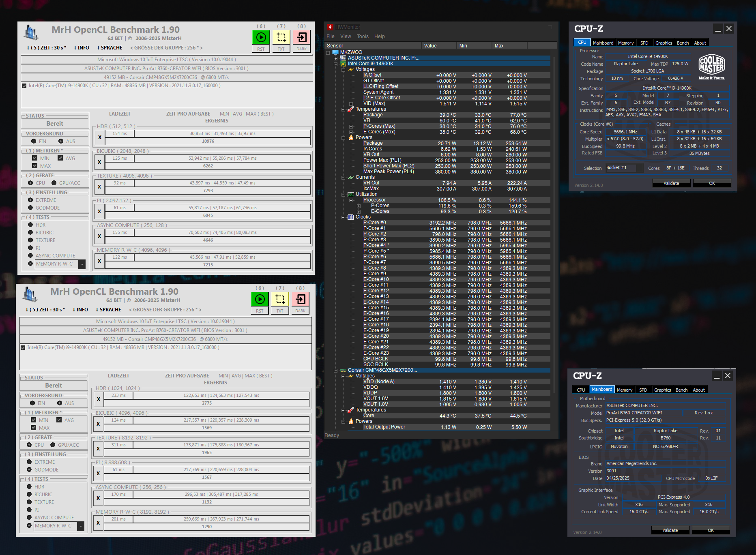
Task: Click the INFO link in the upper MrH window
Action: click(82, 48)
